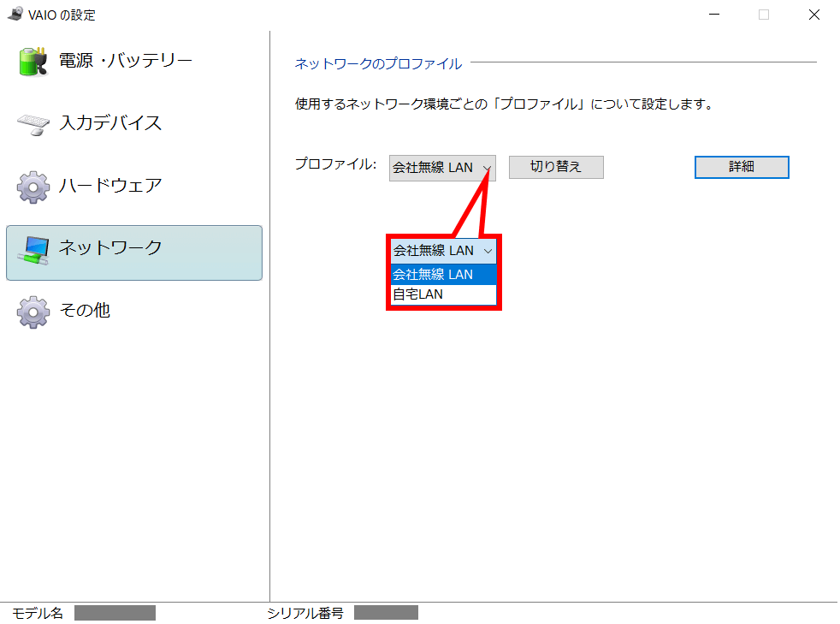Select the ネットワーク category

tap(134, 253)
